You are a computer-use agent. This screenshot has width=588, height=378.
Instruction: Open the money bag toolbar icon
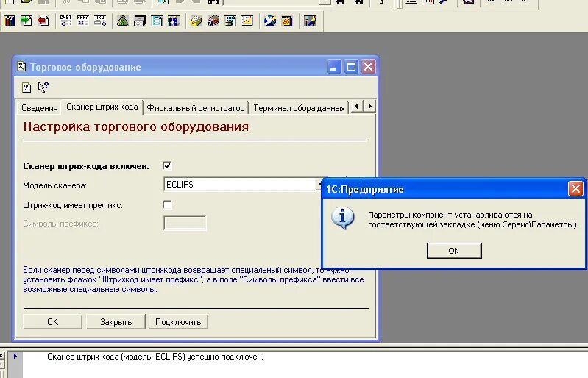122,21
